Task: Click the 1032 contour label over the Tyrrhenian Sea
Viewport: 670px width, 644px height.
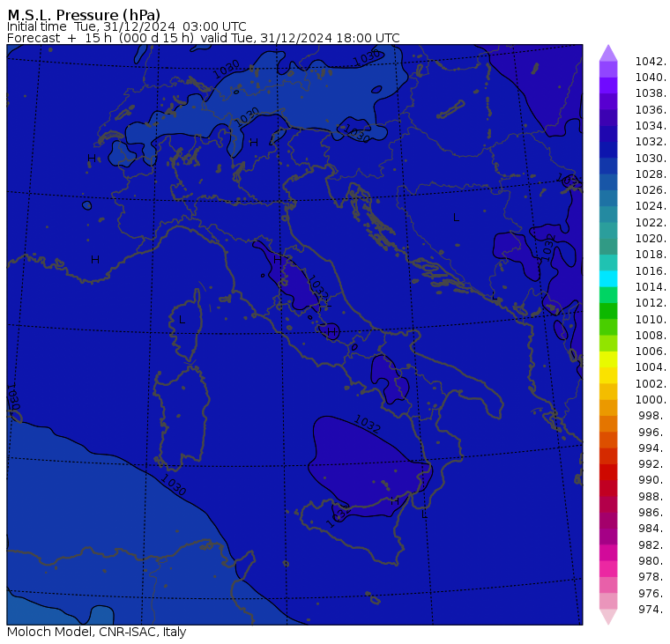Action: (x=367, y=424)
